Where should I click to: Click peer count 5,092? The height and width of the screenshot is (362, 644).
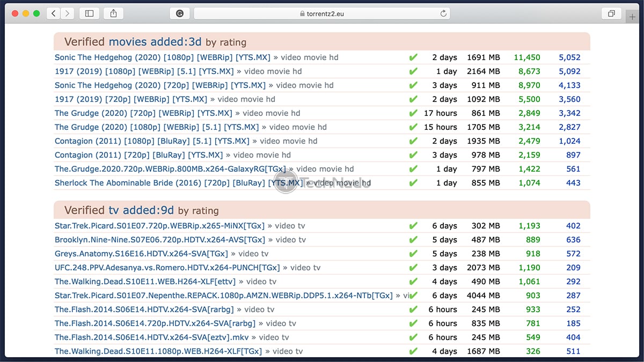coord(569,71)
